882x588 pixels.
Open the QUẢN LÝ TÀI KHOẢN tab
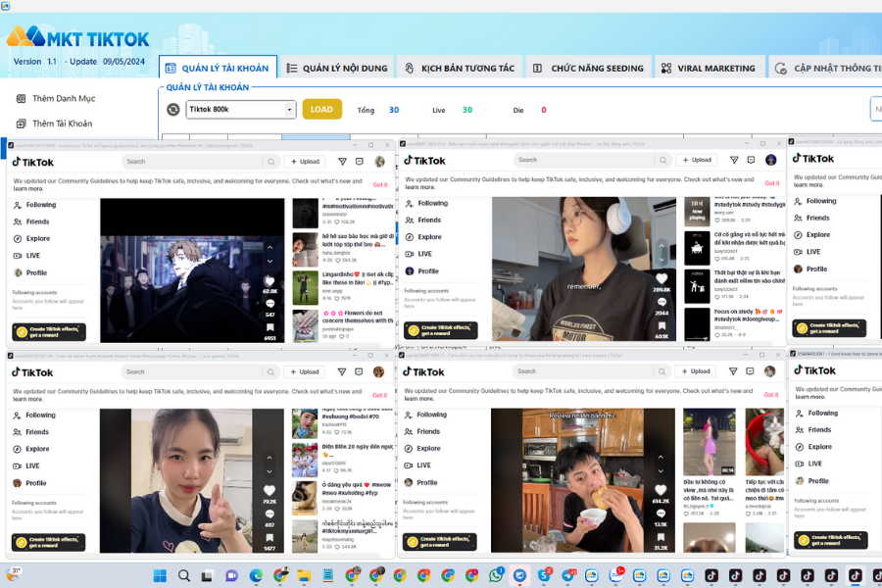[x=218, y=68]
